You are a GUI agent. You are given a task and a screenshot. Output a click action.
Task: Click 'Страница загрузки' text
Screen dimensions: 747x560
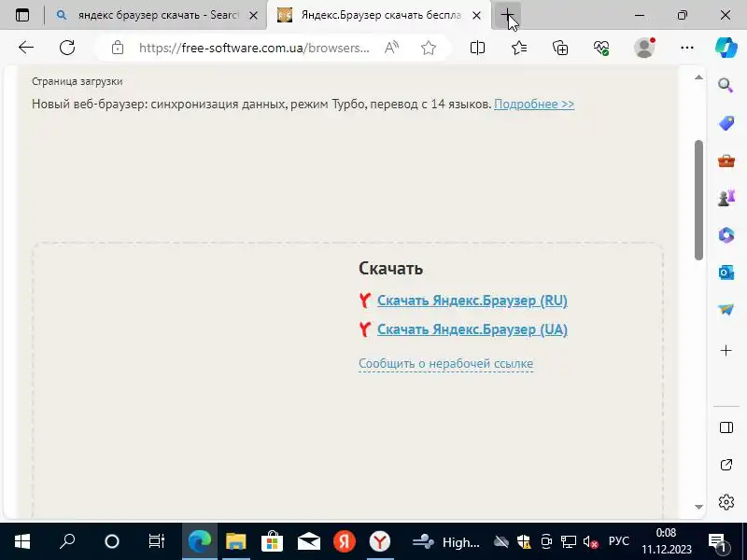pyautogui.click(x=78, y=81)
